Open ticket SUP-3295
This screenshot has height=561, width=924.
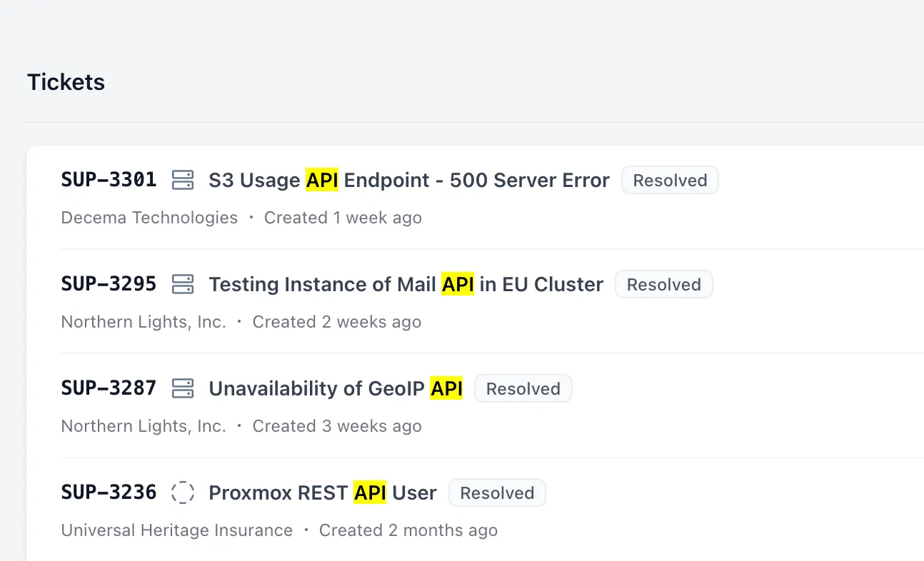click(109, 284)
